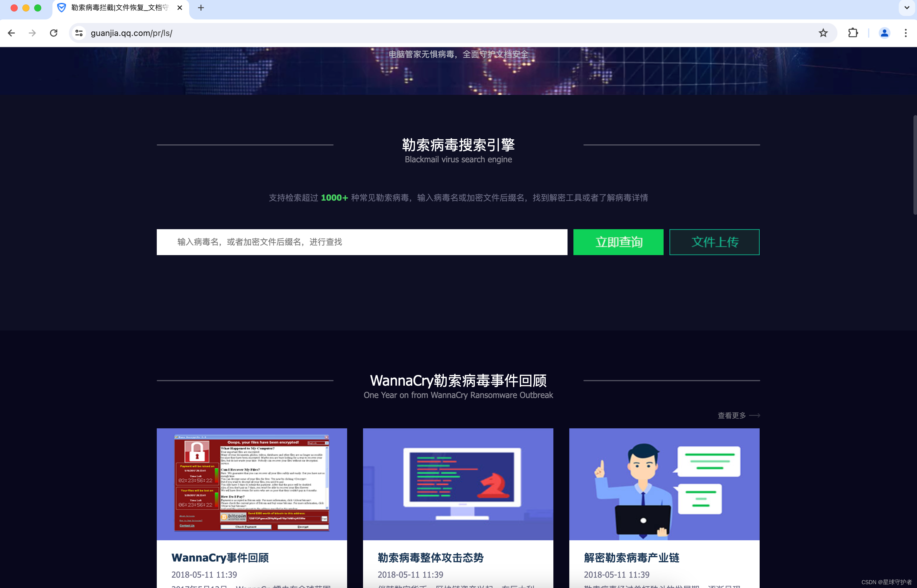Open the WannaCry ransom screenshot thumbnail
The image size is (917, 588).
pos(252,484)
